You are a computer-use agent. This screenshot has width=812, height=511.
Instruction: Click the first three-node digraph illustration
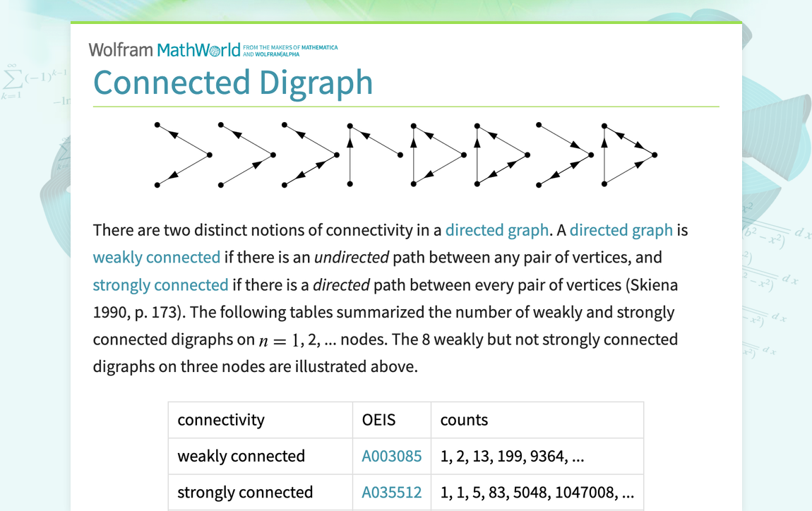(x=180, y=155)
